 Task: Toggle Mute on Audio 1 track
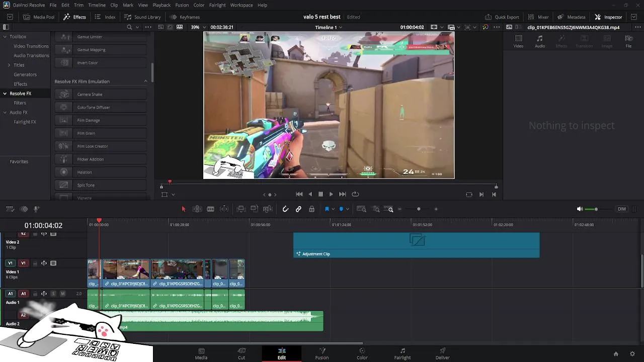pyautogui.click(x=62, y=294)
